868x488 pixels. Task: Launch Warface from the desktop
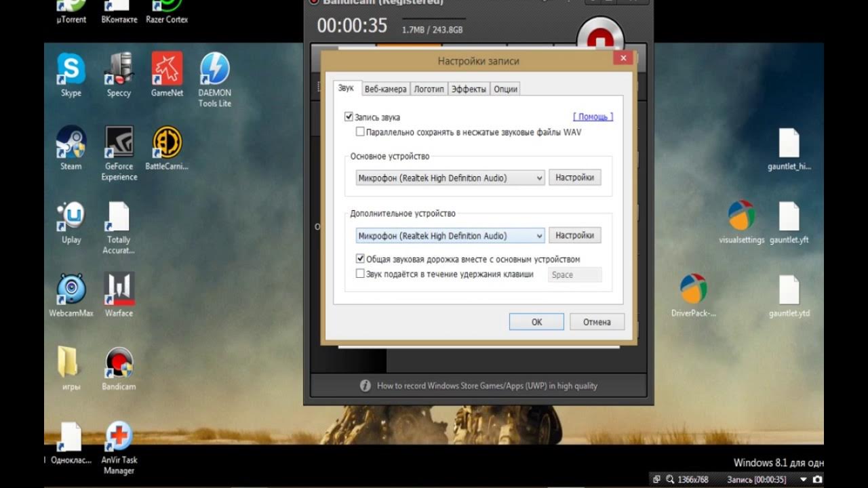tap(119, 296)
